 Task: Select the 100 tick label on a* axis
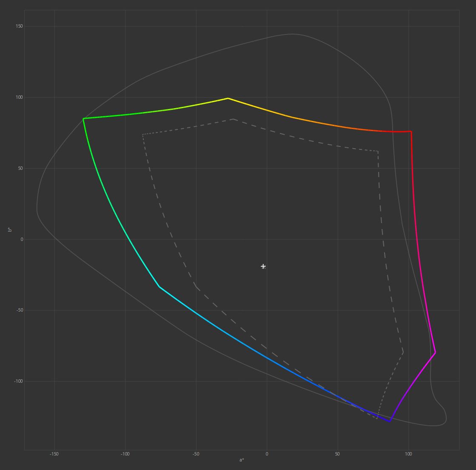coord(408,454)
